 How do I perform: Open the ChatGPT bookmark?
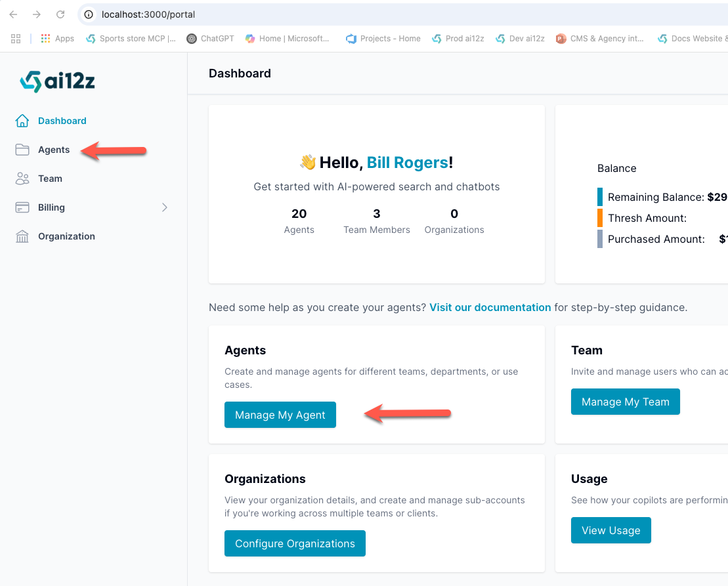(210, 39)
